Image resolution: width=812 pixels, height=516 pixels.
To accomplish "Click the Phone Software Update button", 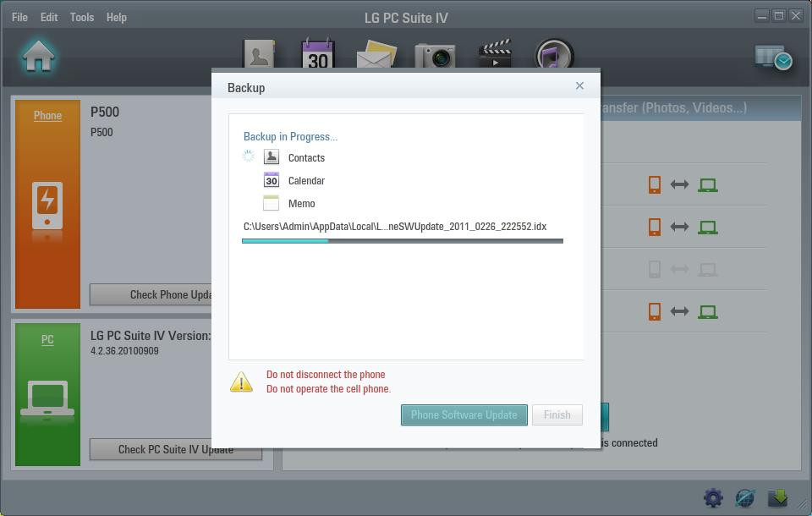I will point(464,415).
